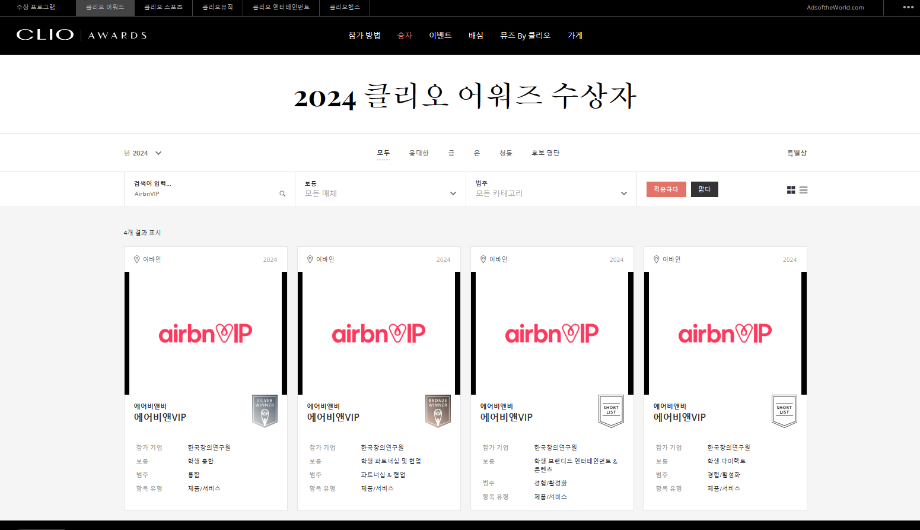Switch to grid view layout
The height and width of the screenshot is (530, 920).
tap(791, 190)
